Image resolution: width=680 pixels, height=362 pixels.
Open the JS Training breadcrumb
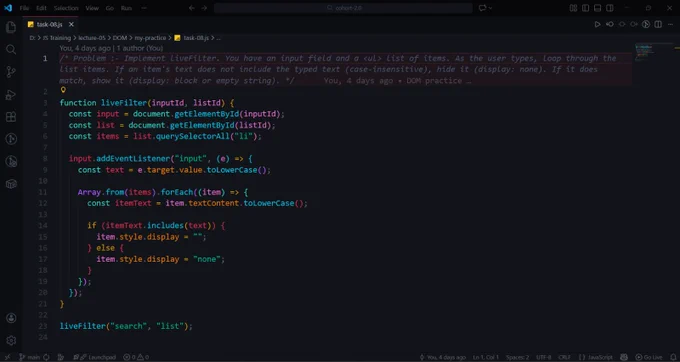click(56, 38)
